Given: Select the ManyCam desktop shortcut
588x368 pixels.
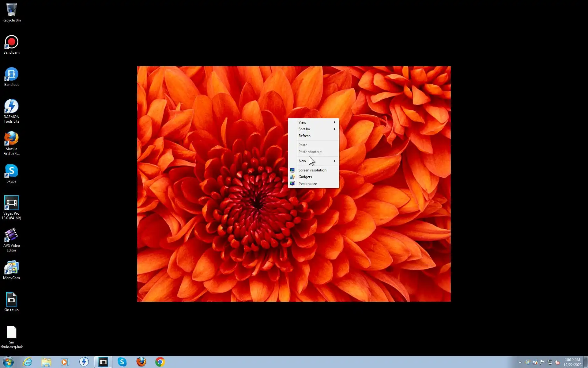Looking at the screenshot, I should tap(11, 270).
